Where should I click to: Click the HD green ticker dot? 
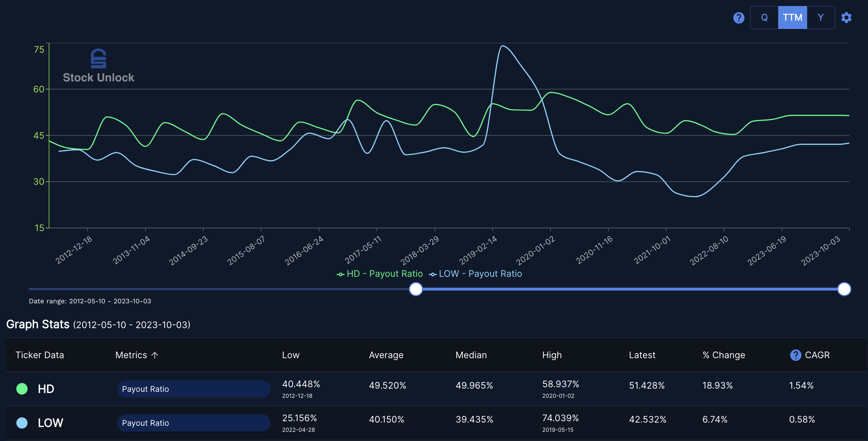tap(22, 389)
